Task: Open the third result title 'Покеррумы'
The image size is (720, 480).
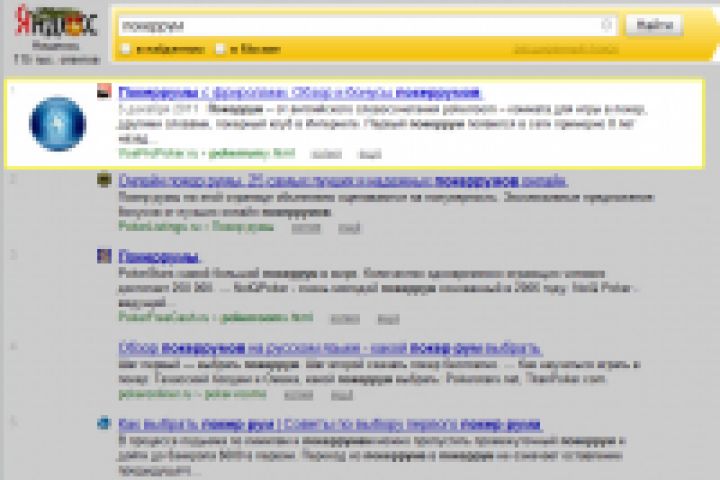Action: pyautogui.click(x=159, y=257)
